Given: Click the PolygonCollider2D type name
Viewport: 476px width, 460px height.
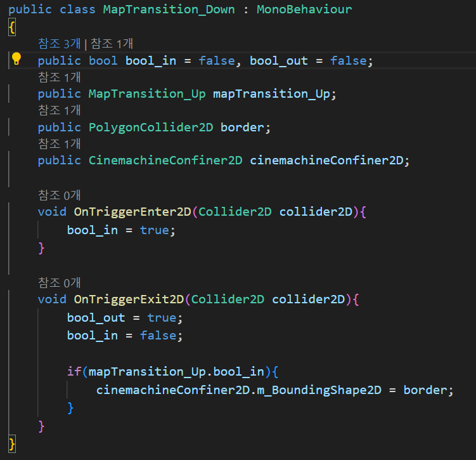Looking at the screenshot, I should point(151,128).
